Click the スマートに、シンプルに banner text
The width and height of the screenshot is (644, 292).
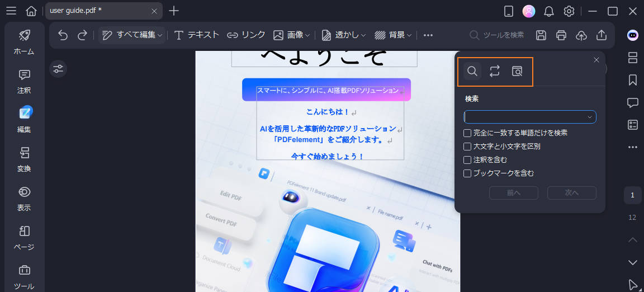click(328, 90)
